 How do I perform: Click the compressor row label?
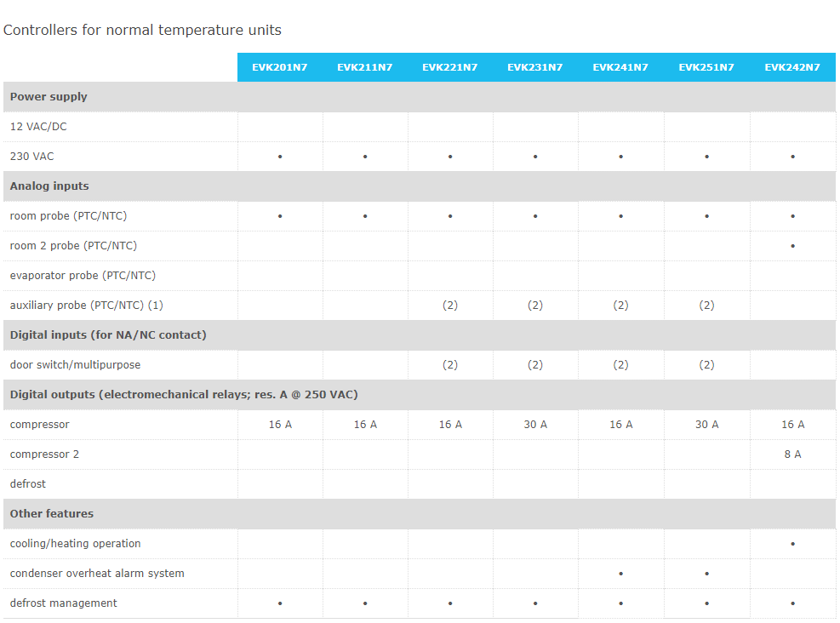pos(40,425)
